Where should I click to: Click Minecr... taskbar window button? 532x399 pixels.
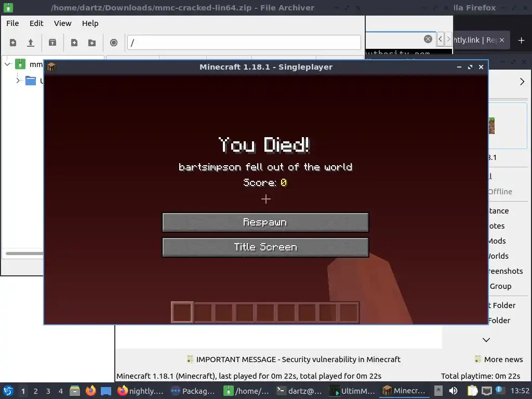coord(404,391)
